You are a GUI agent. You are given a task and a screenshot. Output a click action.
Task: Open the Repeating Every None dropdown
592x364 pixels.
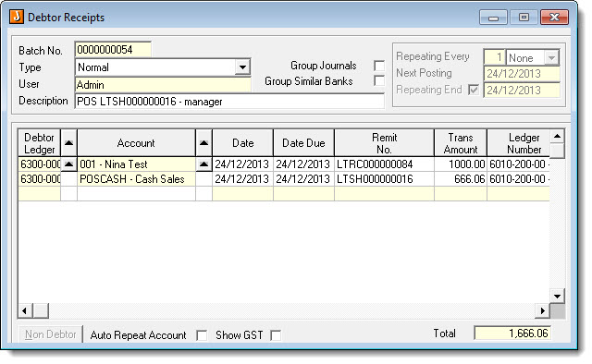551,57
